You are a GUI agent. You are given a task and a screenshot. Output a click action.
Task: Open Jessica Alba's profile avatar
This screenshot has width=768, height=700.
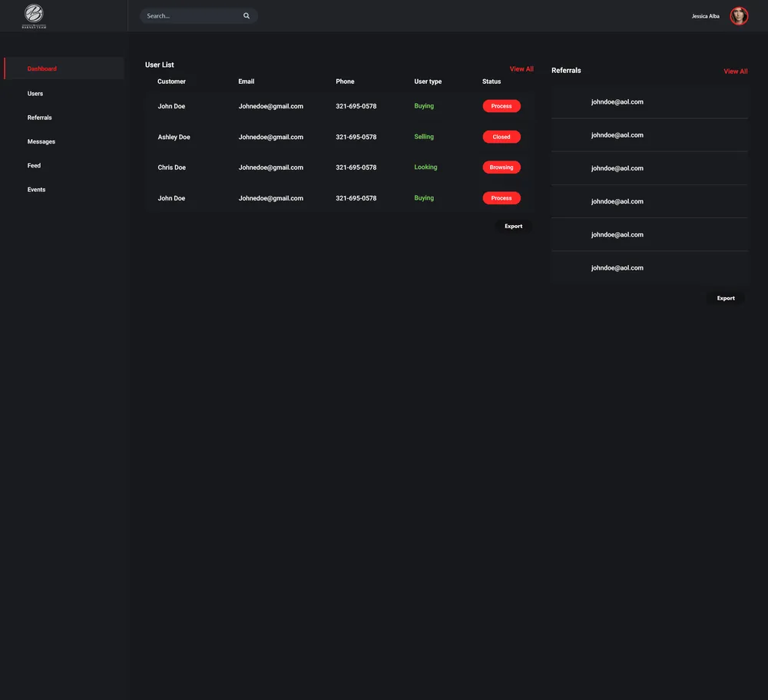pos(739,16)
